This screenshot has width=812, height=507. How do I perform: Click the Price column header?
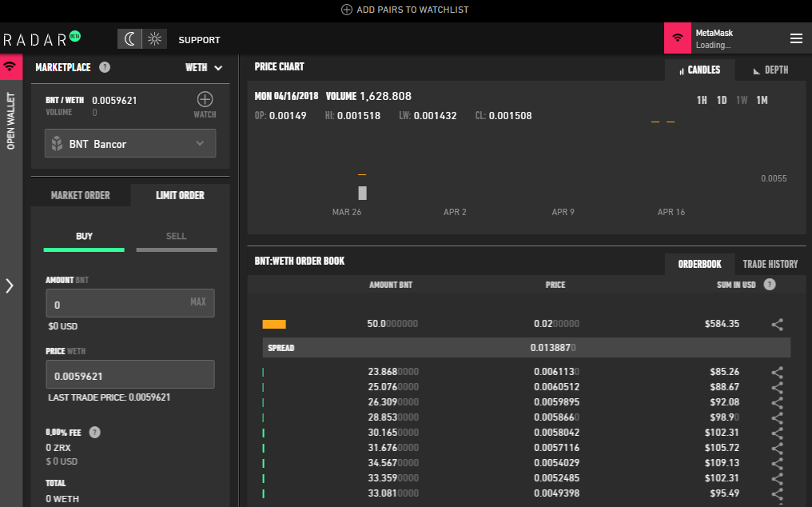click(x=555, y=285)
